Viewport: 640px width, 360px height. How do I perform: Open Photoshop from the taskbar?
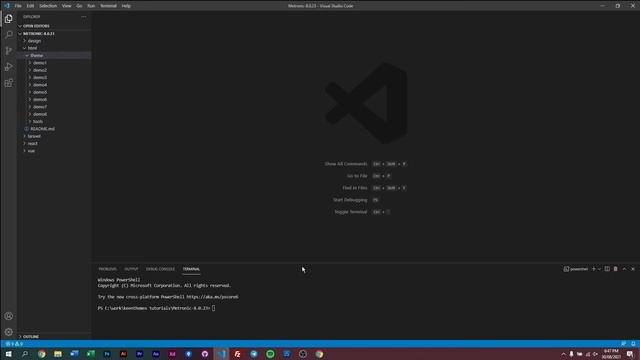point(107,354)
